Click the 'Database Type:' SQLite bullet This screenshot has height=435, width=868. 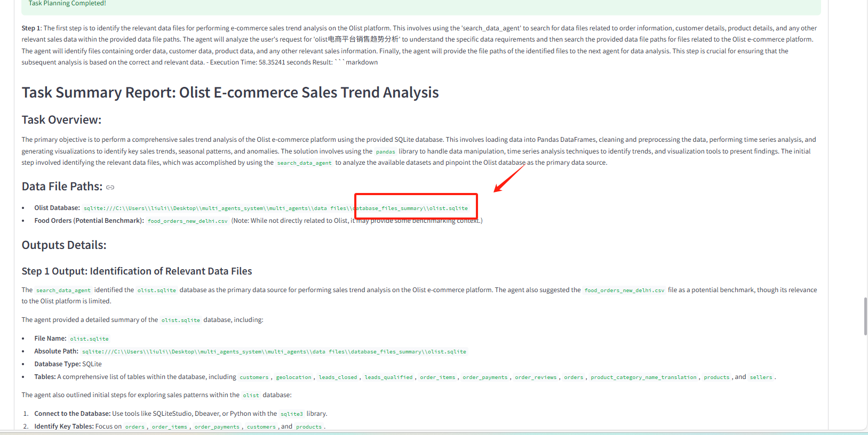click(68, 364)
